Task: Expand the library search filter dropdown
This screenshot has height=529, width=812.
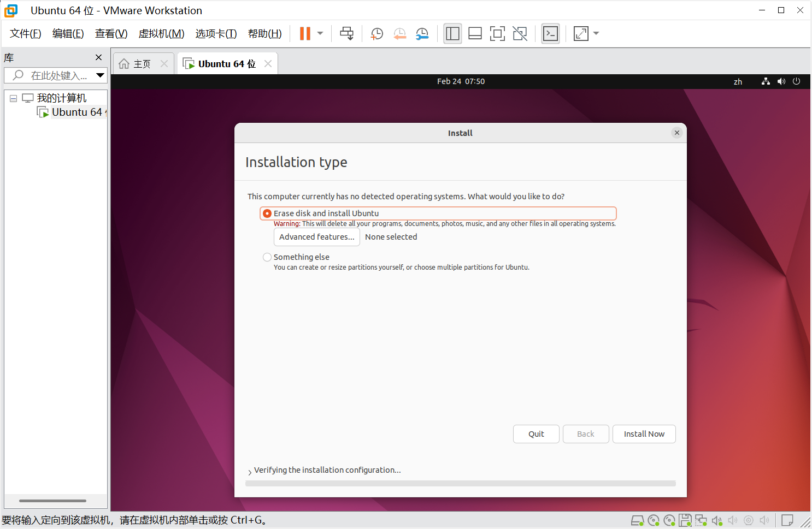Action: click(100, 75)
